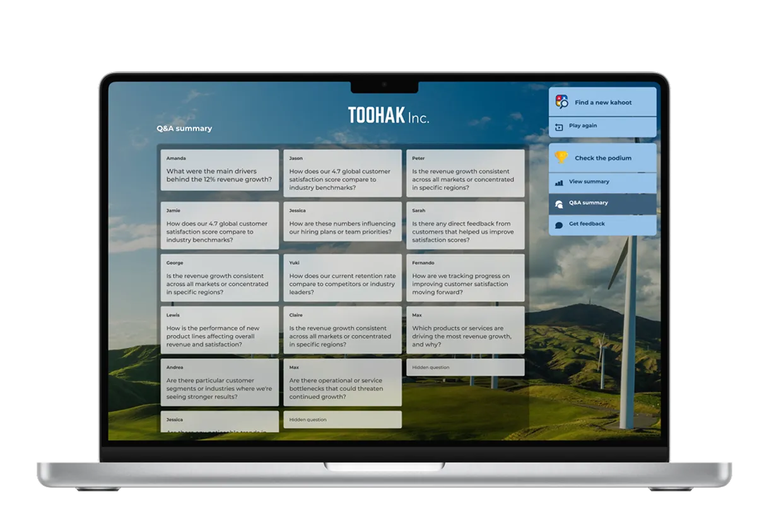Select Claire's revenue growth question card

point(343,330)
